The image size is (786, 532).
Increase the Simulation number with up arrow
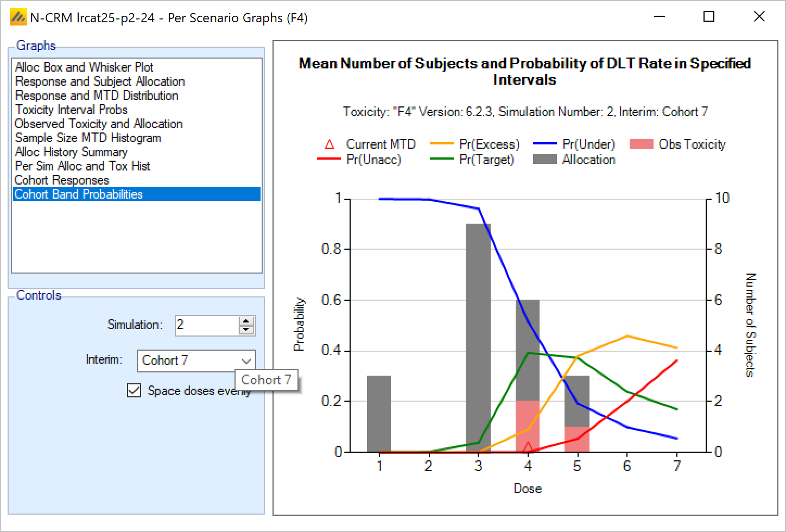[246, 321]
